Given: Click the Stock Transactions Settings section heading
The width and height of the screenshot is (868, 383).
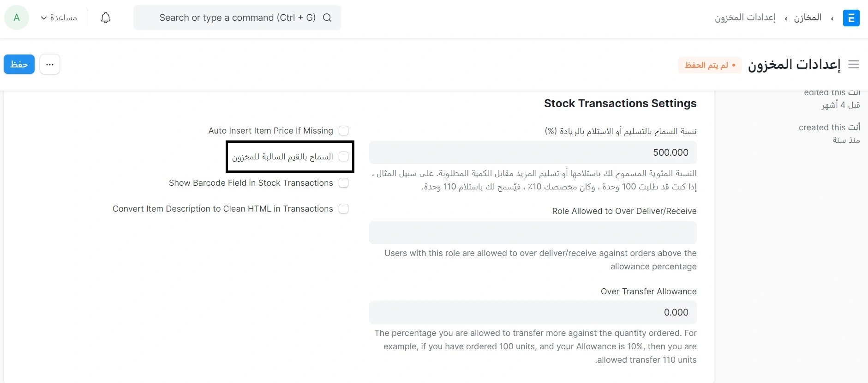Looking at the screenshot, I should pos(620,103).
